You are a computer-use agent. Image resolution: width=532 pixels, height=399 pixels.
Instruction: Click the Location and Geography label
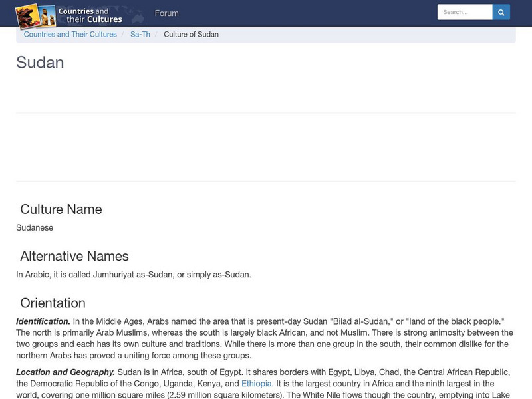[x=65, y=372]
